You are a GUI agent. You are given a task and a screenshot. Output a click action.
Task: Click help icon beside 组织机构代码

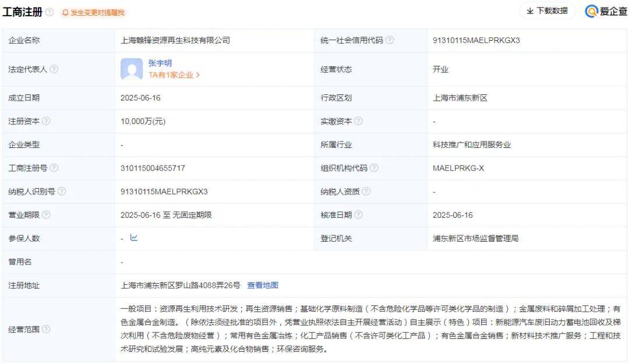374,168
